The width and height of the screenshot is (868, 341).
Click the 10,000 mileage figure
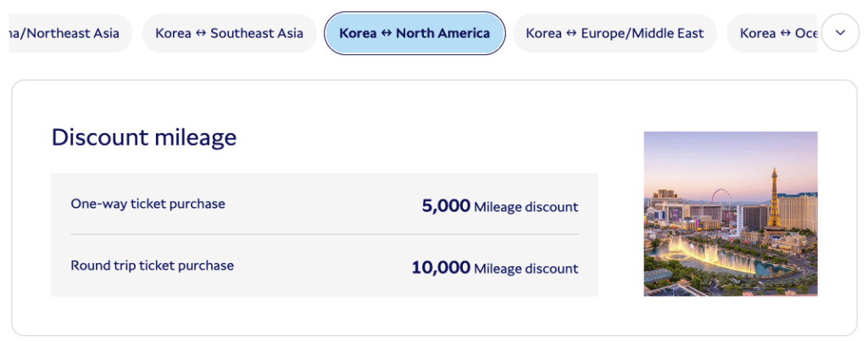pyautogui.click(x=441, y=267)
